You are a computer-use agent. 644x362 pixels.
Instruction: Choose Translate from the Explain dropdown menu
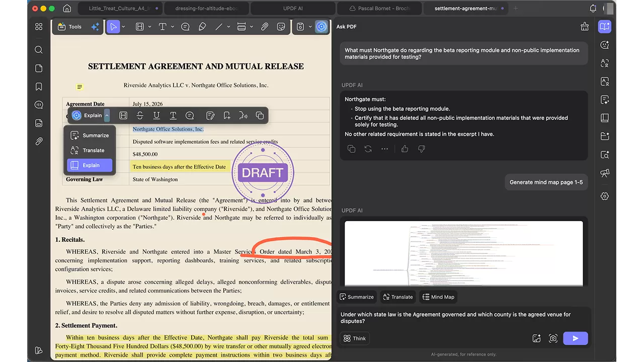pos(90,150)
